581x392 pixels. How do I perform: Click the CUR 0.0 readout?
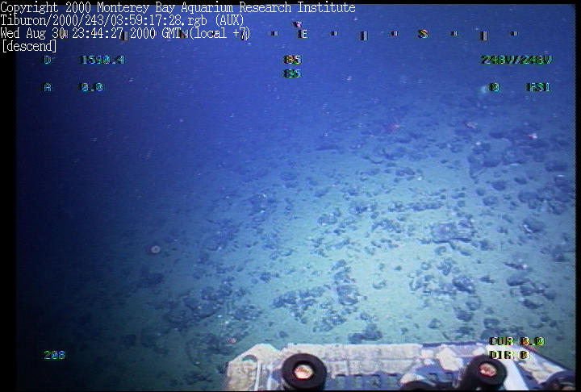pos(517,341)
